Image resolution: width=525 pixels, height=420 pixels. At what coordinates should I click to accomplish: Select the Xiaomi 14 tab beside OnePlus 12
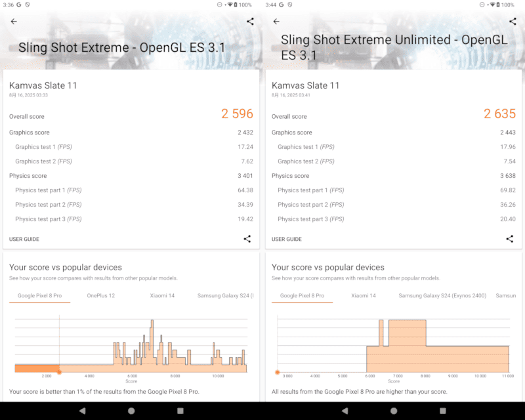coord(163,296)
